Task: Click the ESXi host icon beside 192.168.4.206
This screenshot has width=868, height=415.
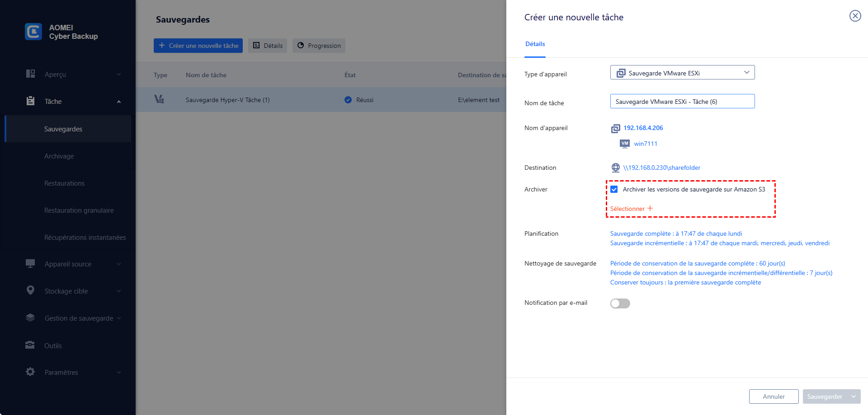Action: click(616, 128)
